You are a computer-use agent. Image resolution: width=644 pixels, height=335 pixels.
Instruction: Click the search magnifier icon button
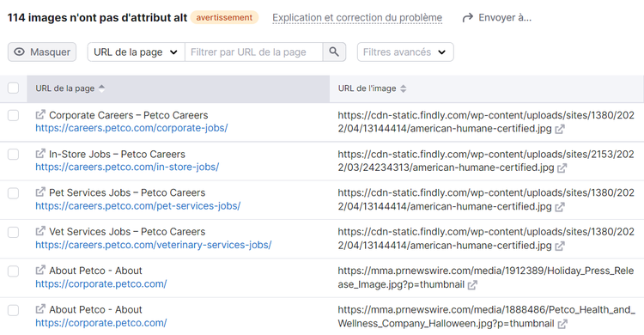click(334, 52)
